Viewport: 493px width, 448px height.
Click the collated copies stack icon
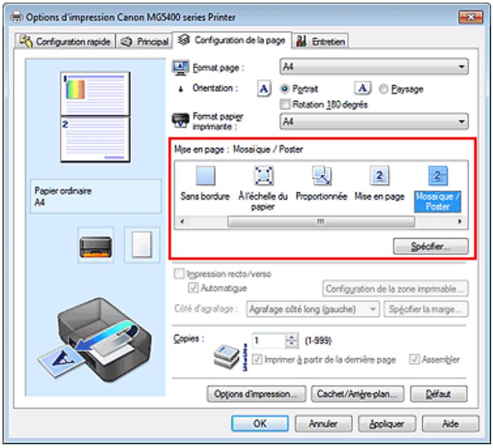pyautogui.click(x=227, y=356)
